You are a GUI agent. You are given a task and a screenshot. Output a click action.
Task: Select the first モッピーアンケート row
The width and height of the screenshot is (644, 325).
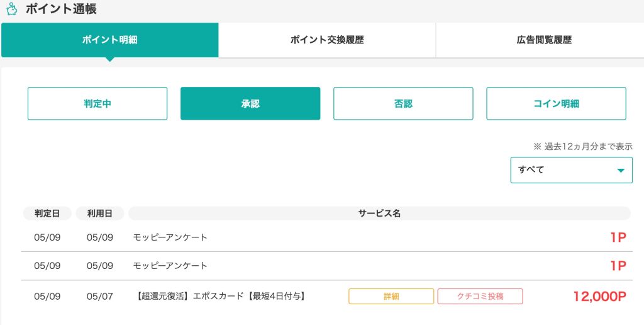pos(170,237)
